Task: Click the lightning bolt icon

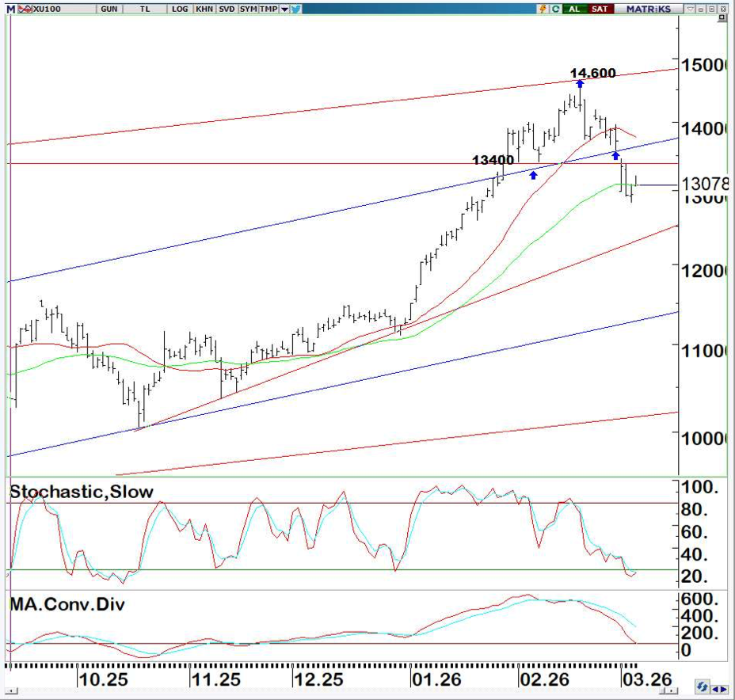Action: [543, 9]
